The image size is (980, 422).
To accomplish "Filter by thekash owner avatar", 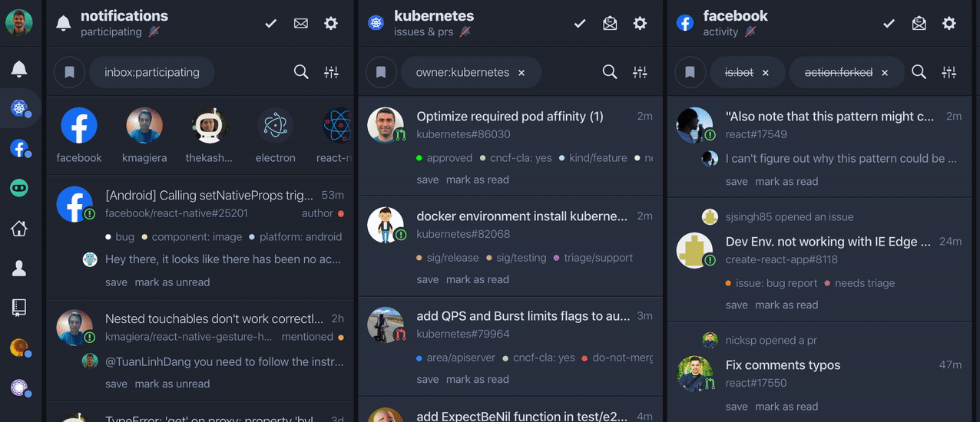I will (x=210, y=126).
